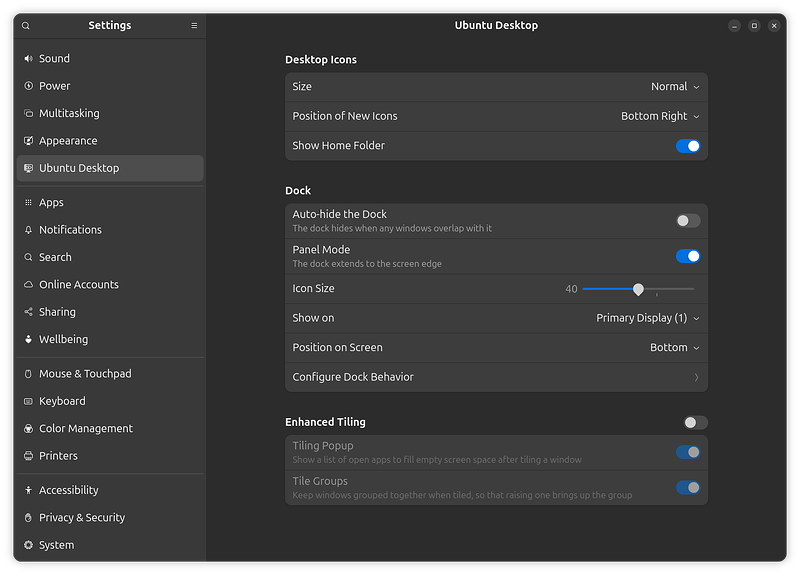This screenshot has width=800, height=575.
Task: Close the Settings window
Action: (x=774, y=26)
